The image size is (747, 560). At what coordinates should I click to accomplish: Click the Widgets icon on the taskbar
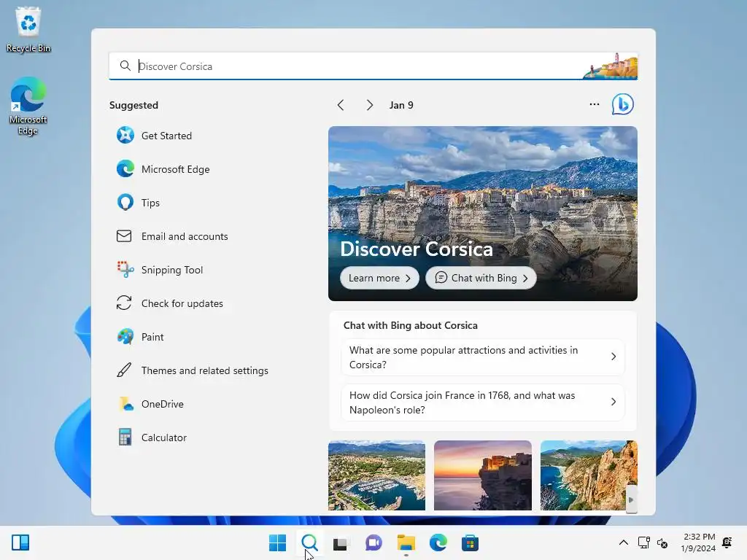[20, 542]
